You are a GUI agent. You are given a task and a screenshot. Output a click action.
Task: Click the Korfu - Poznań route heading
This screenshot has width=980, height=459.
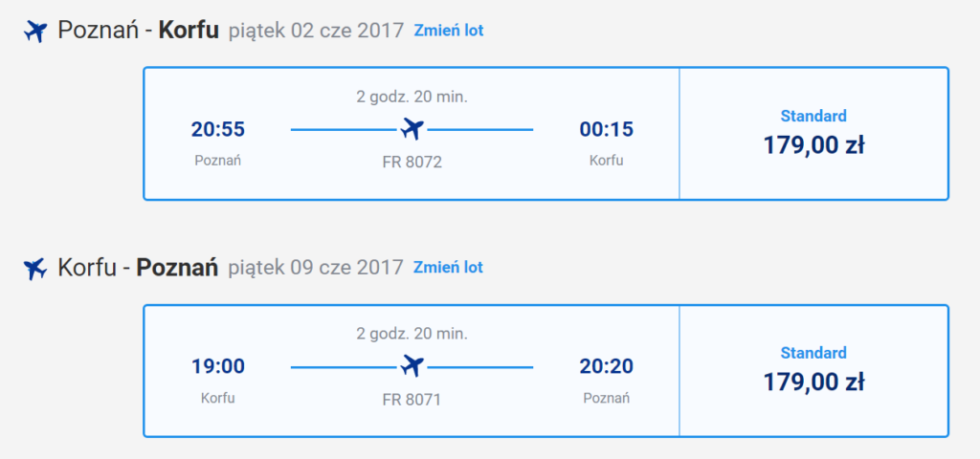(x=138, y=268)
